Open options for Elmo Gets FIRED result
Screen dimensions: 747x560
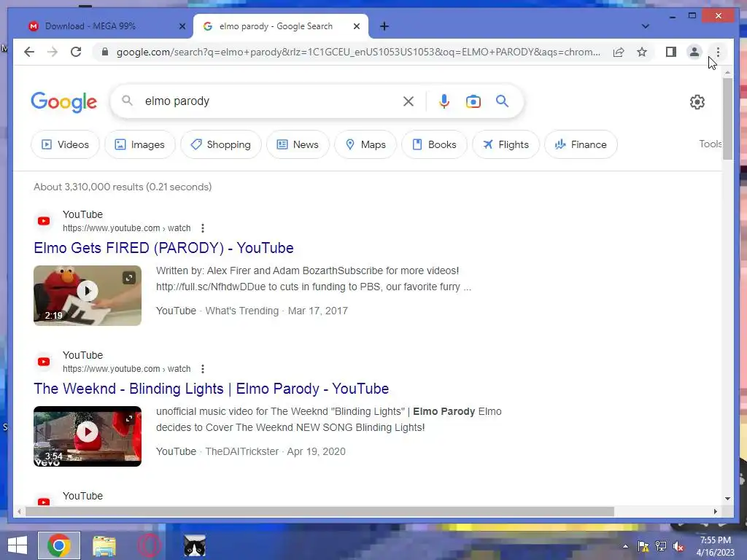coord(203,228)
